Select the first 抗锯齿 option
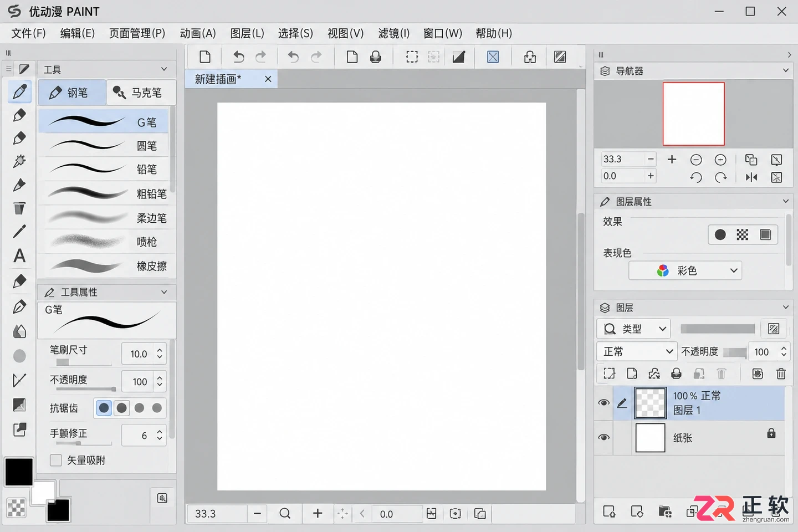The image size is (798, 532). tap(104, 408)
